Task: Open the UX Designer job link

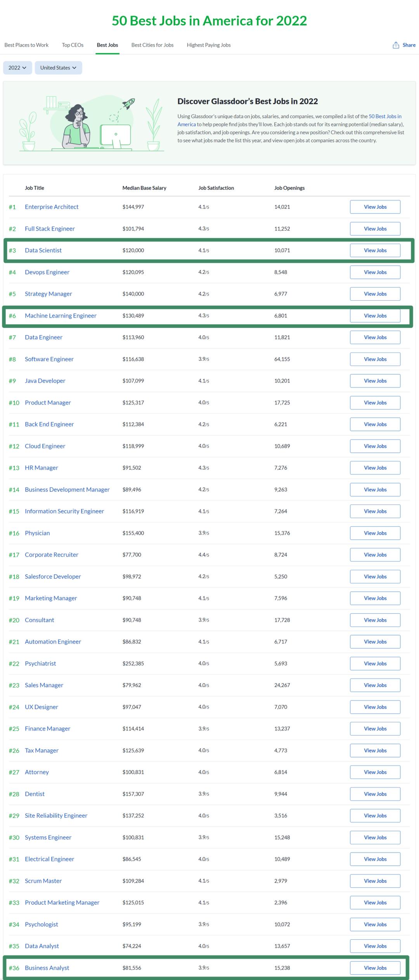Action: tap(42, 707)
